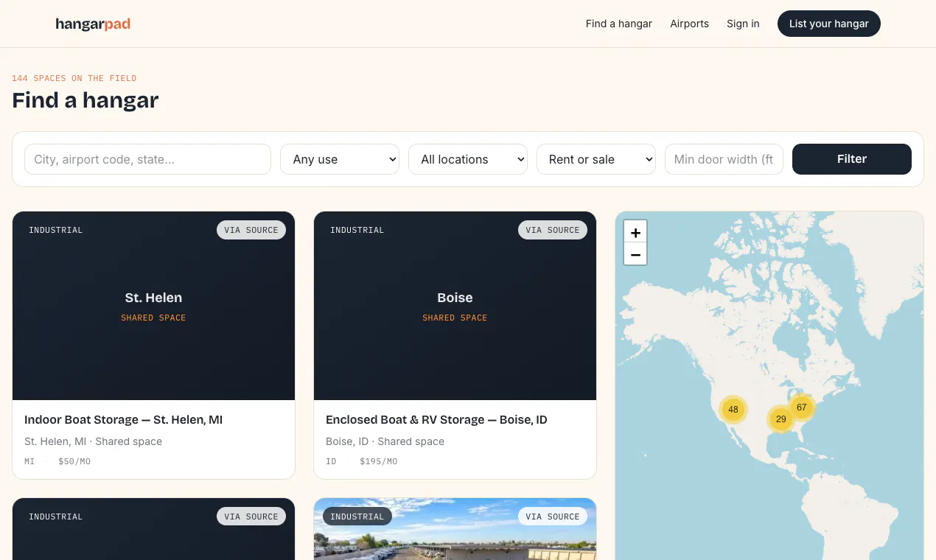Click INDUSTRIAL tag on the photo listing card
Image resolution: width=936 pixels, height=560 pixels.
point(357,517)
